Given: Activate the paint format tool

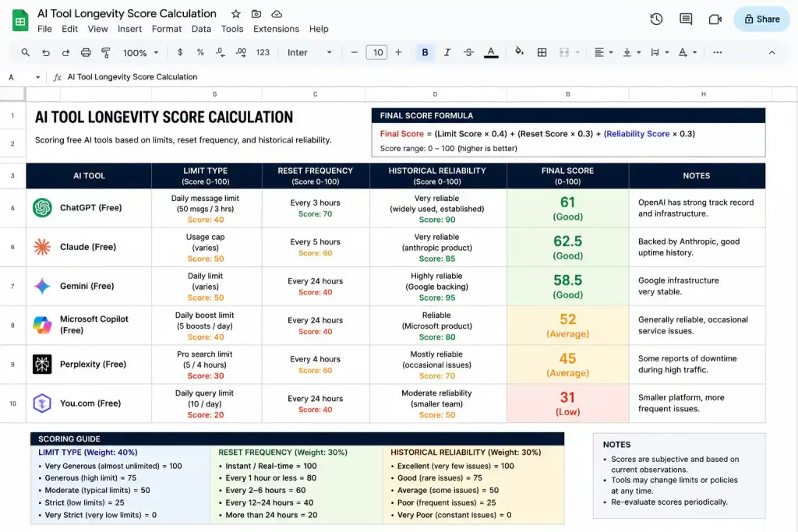Looking at the screenshot, I should (106, 52).
